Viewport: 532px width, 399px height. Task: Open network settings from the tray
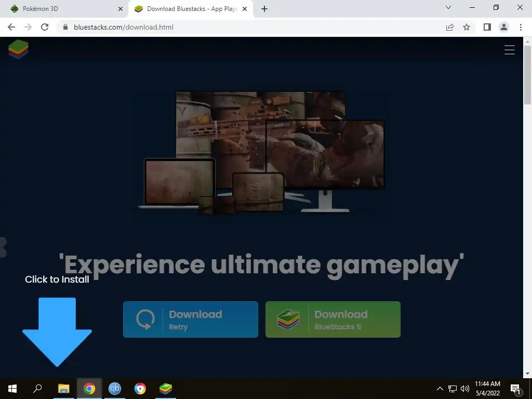coord(453,389)
